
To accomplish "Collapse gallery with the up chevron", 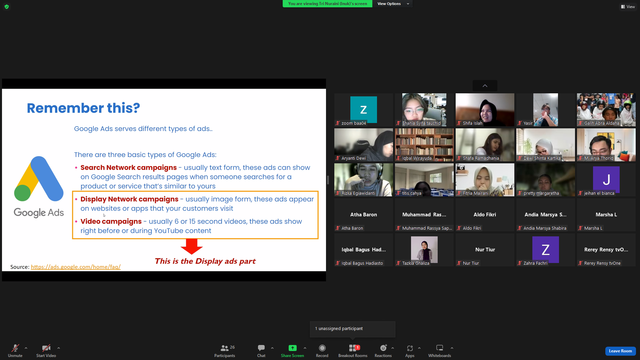I will [x=485, y=86].
